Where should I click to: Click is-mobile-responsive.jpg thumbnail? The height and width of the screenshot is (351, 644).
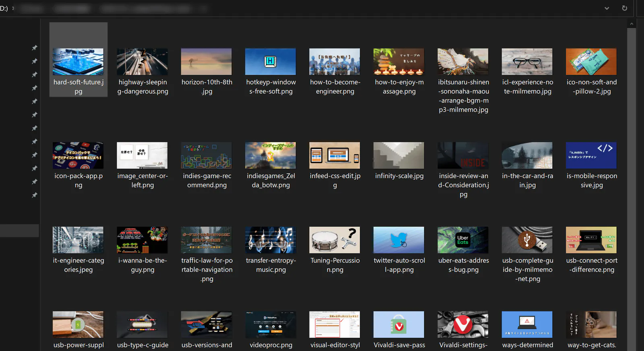[x=591, y=155]
